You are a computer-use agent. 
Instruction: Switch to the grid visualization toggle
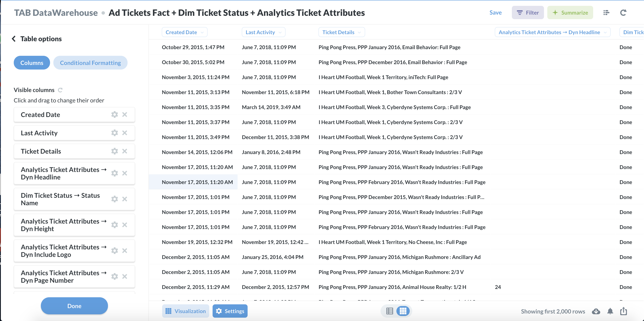click(x=403, y=311)
